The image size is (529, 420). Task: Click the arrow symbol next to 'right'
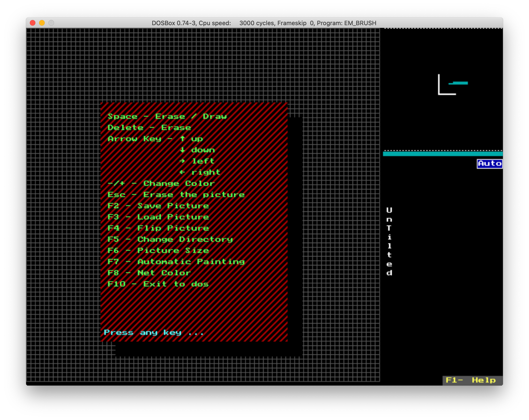182,172
